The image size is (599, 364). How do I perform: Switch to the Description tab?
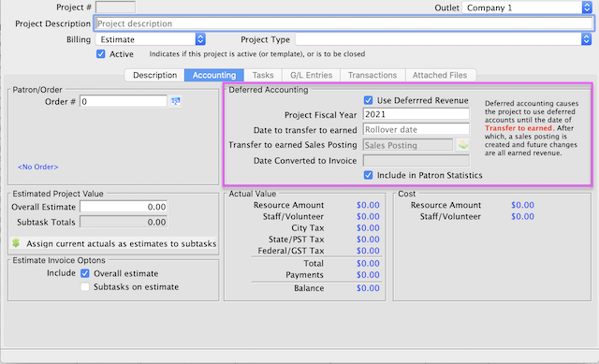(154, 75)
